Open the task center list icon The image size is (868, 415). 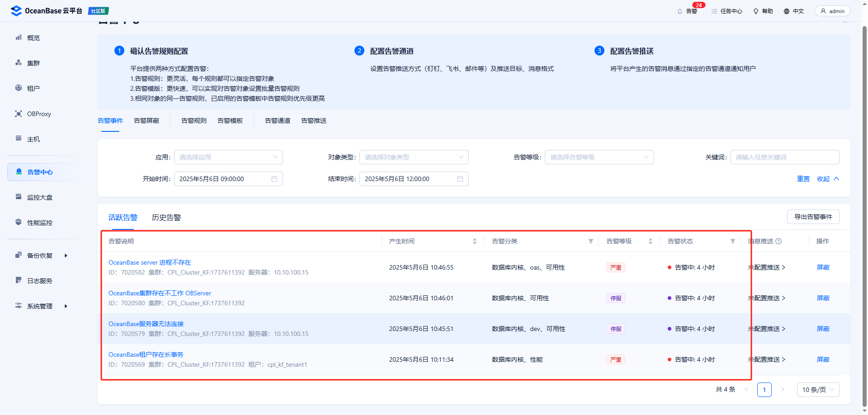(714, 11)
